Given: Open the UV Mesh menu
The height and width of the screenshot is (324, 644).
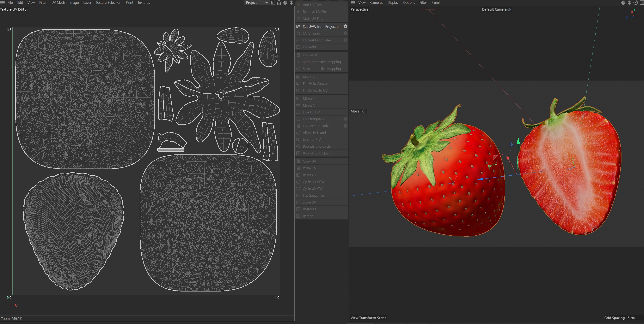Looking at the screenshot, I should coord(58,2).
